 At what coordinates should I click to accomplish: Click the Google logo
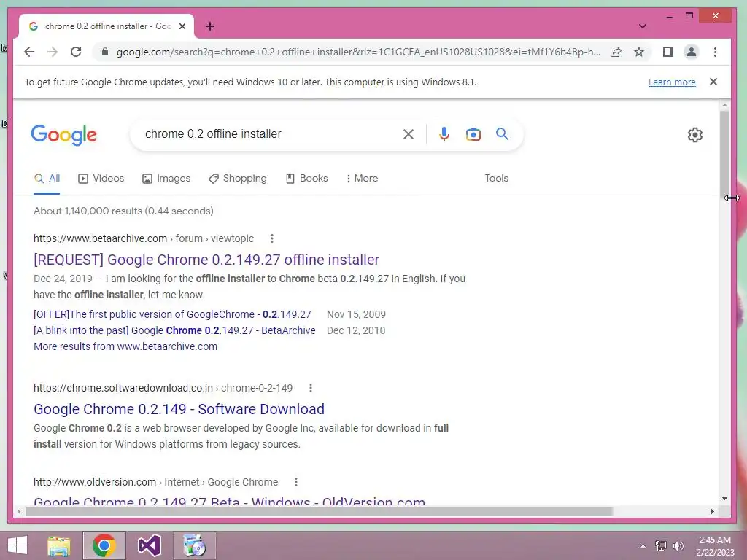[64, 135]
